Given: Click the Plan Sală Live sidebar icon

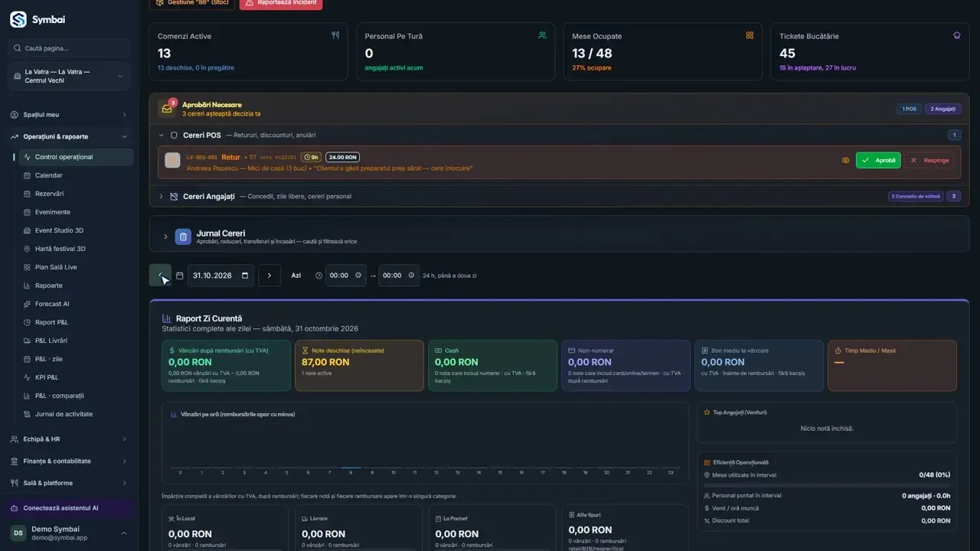Looking at the screenshot, I should point(27,267).
